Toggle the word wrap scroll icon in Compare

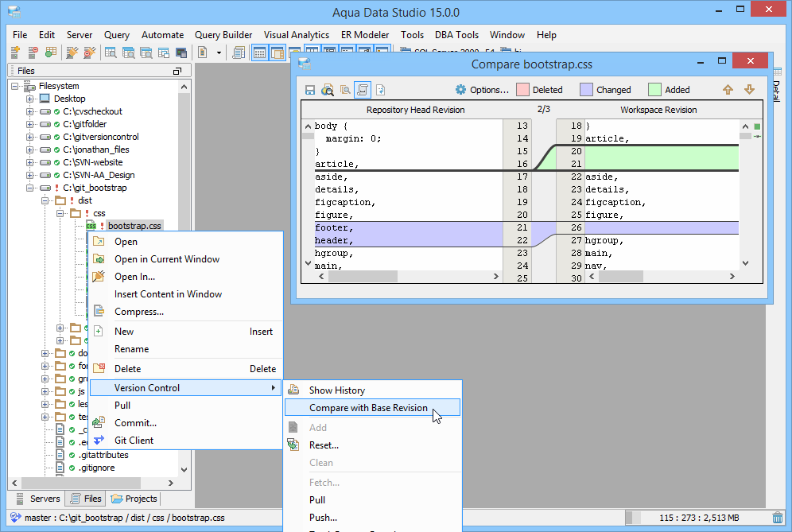tap(363, 90)
